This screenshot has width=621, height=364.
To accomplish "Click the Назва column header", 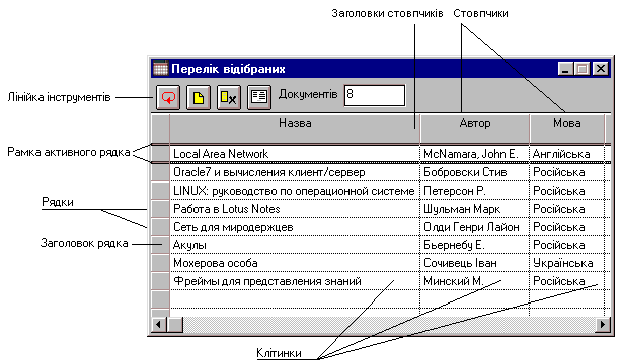I will coord(295,129).
